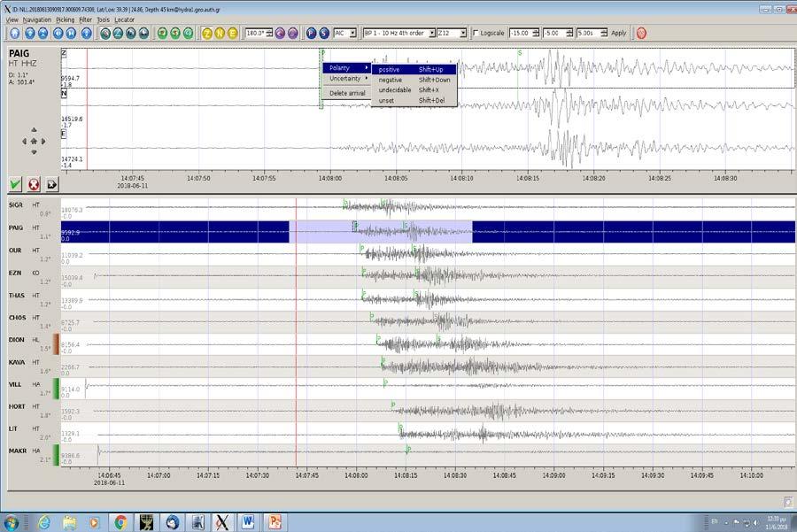Select the THAS station trace row

coord(401,299)
